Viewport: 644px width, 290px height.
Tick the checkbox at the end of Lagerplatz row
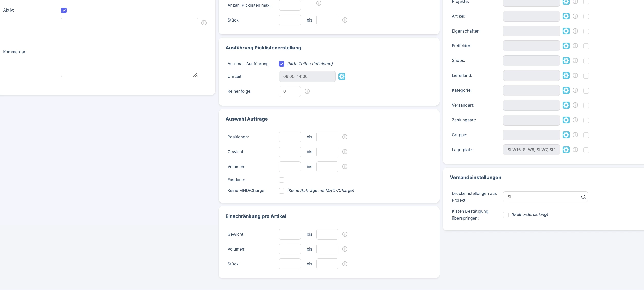pos(586,150)
